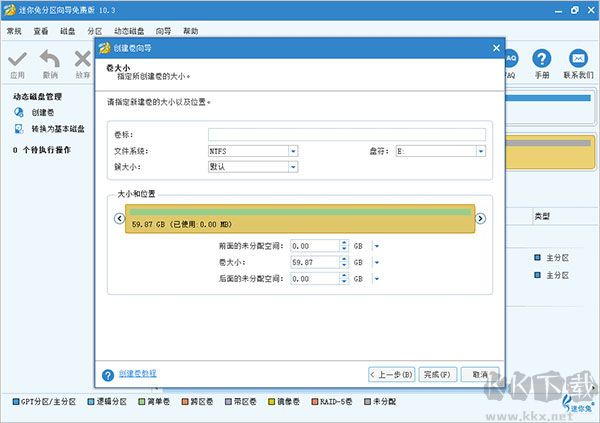Open the 常规 menu
The height and width of the screenshot is (423, 600).
click(x=14, y=31)
